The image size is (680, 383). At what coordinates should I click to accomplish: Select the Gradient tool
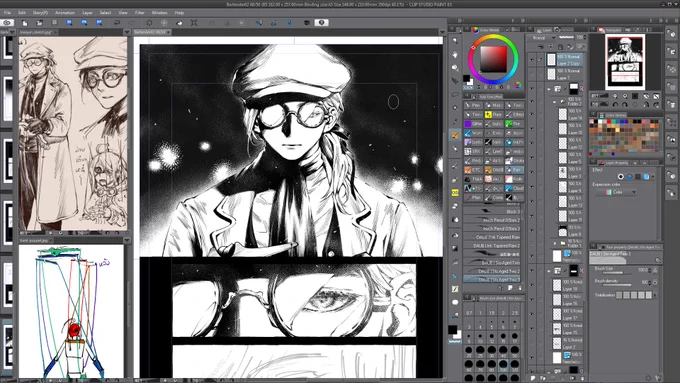[x=454, y=249]
